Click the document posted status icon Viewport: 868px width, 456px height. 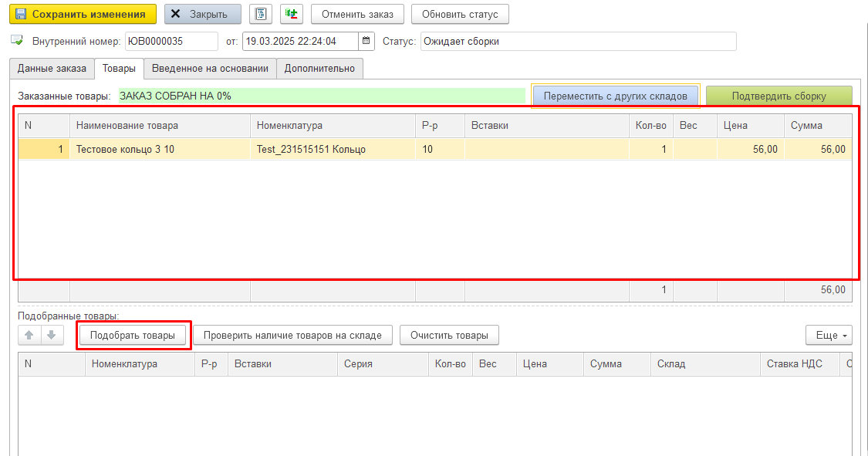[17, 40]
